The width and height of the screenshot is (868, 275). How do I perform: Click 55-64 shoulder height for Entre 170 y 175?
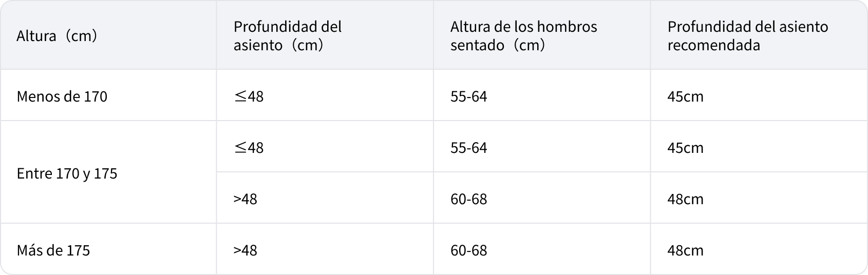pyautogui.click(x=468, y=148)
